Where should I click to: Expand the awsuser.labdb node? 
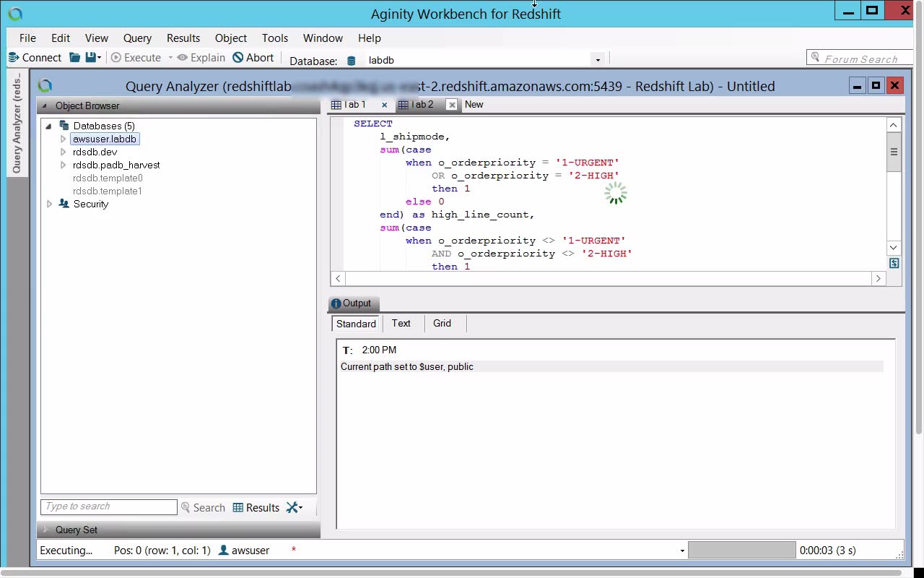(64, 139)
